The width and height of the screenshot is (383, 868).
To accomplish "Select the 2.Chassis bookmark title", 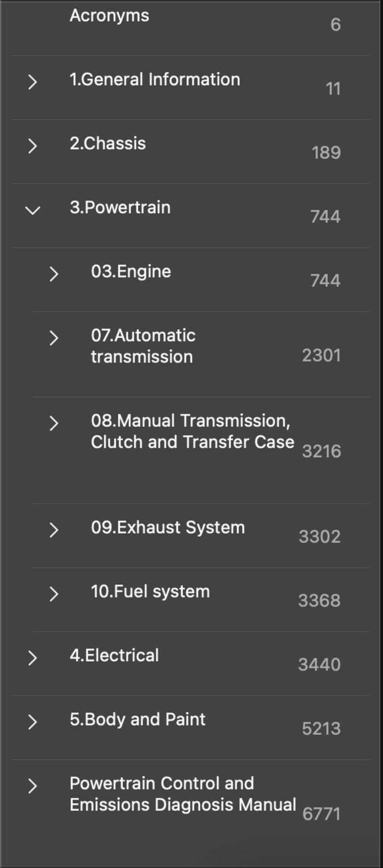I will [108, 144].
